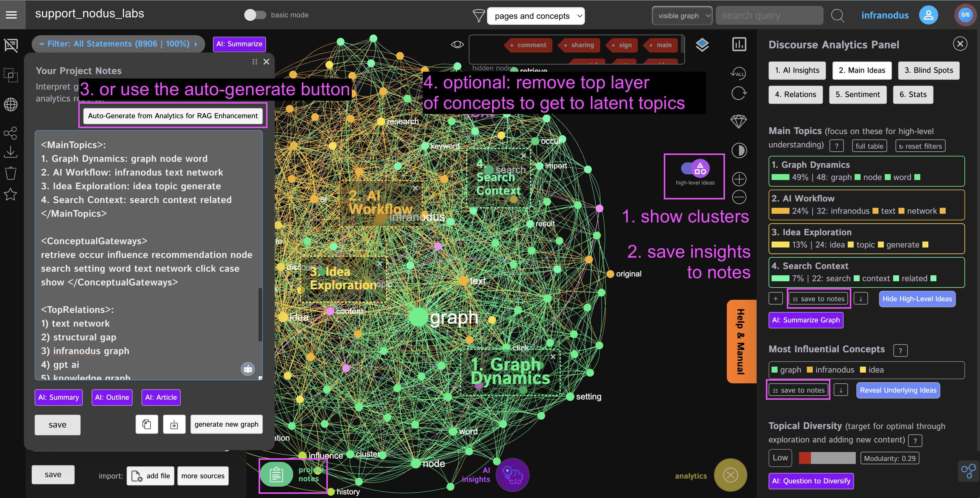The height and width of the screenshot is (498, 980).
Task: Expand the Filter down arrow
Action: [42, 44]
